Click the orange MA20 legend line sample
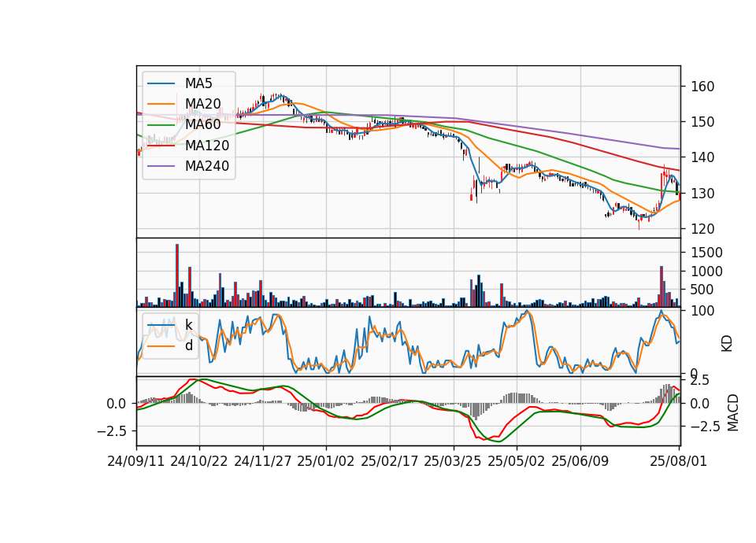 point(161,104)
